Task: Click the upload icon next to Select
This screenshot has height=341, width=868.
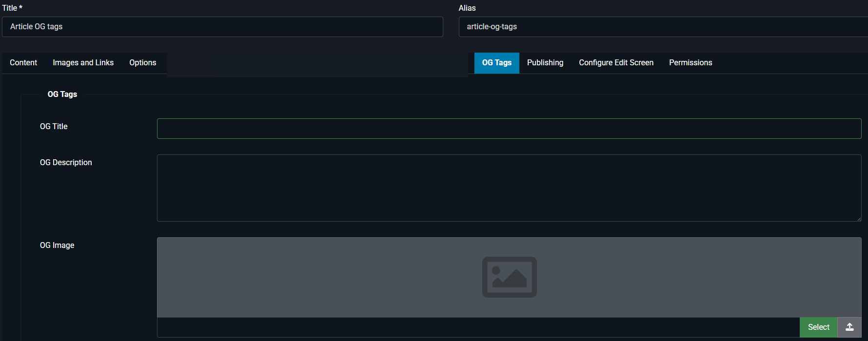Action: (x=849, y=327)
